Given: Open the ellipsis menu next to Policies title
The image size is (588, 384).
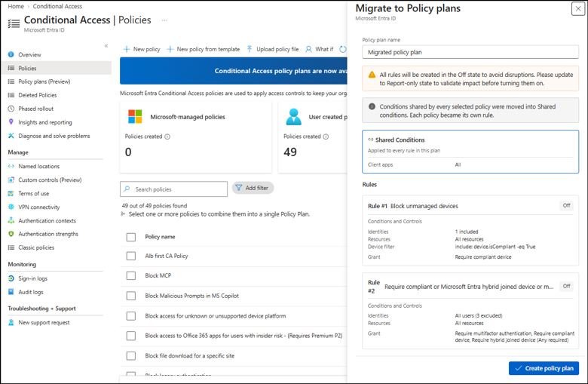Looking at the screenshot, I should click(164, 20).
